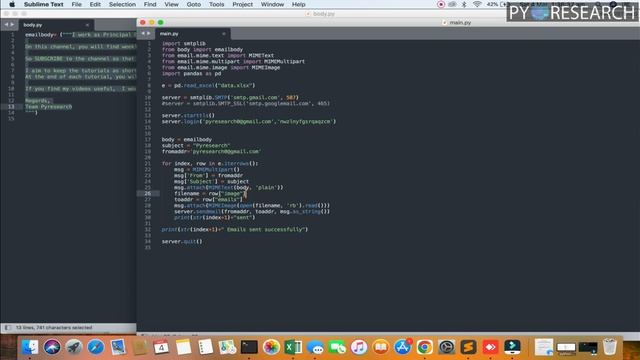Select the body.py tab in back window
640x360 pixels.
point(55,24)
